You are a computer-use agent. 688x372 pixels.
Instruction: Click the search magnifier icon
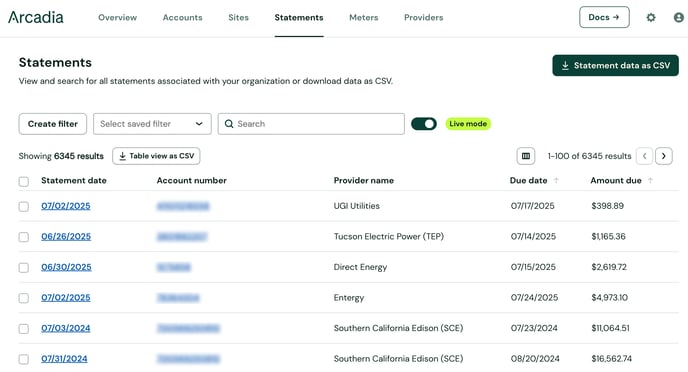(229, 124)
